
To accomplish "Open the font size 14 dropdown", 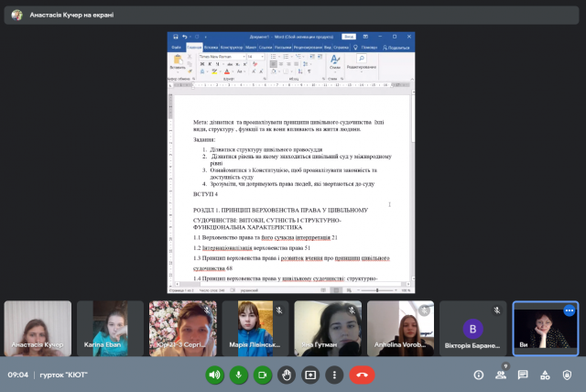I will tap(263, 57).
